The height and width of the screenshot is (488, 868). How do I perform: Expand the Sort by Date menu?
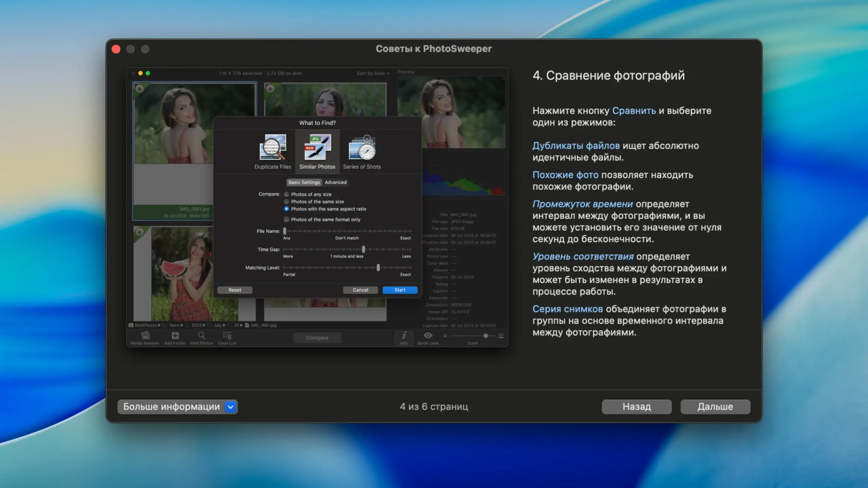(373, 73)
